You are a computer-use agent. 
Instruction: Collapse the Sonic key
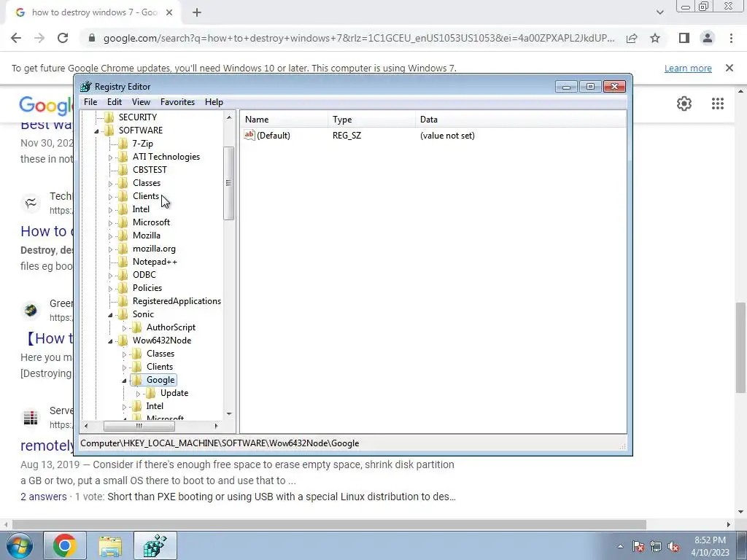pos(111,315)
